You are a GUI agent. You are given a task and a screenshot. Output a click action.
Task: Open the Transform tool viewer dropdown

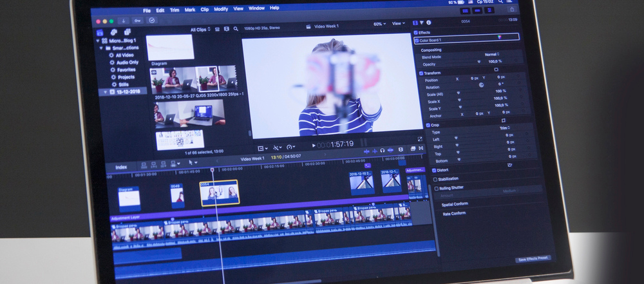[x=262, y=148]
